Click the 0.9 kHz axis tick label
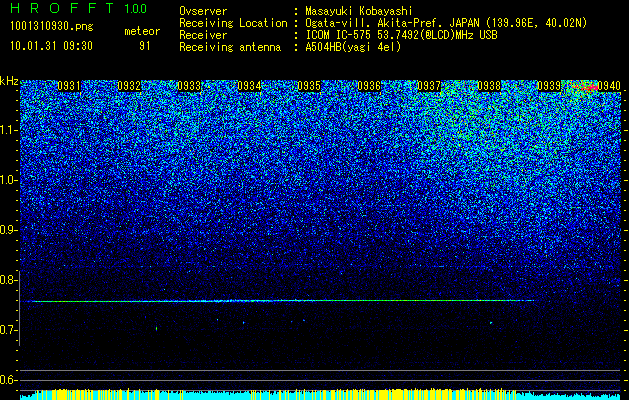The height and width of the screenshot is (400, 629). click(x=9, y=230)
